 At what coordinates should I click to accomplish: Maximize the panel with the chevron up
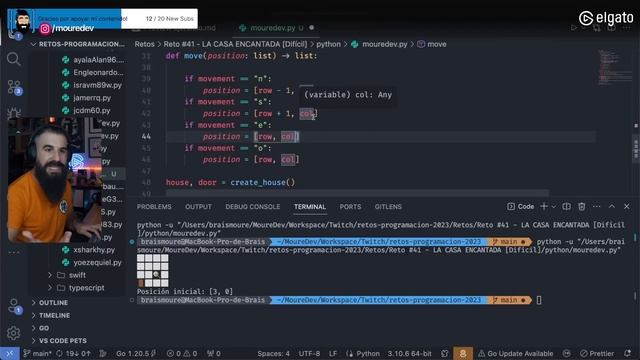(x=612, y=207)
